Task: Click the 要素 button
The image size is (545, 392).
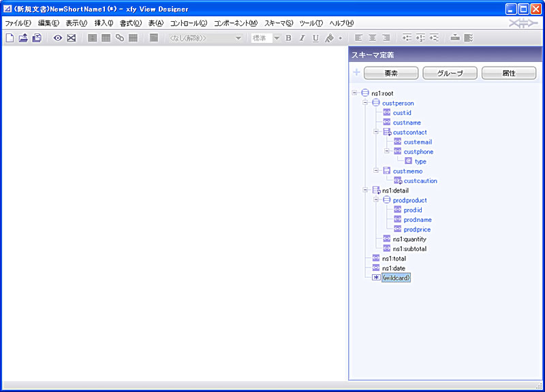Action: pos(391,73)
